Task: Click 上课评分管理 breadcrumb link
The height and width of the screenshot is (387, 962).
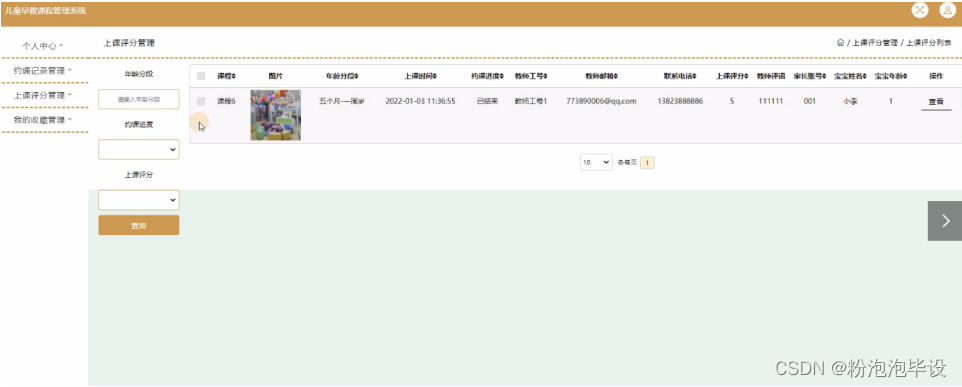Action: 875,43
